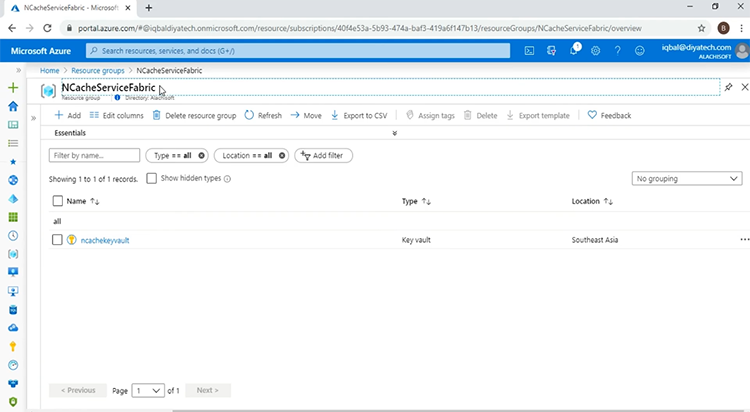Open the No grouping dropdown
The height and width of the screenshot is (412, 750).
687,178
